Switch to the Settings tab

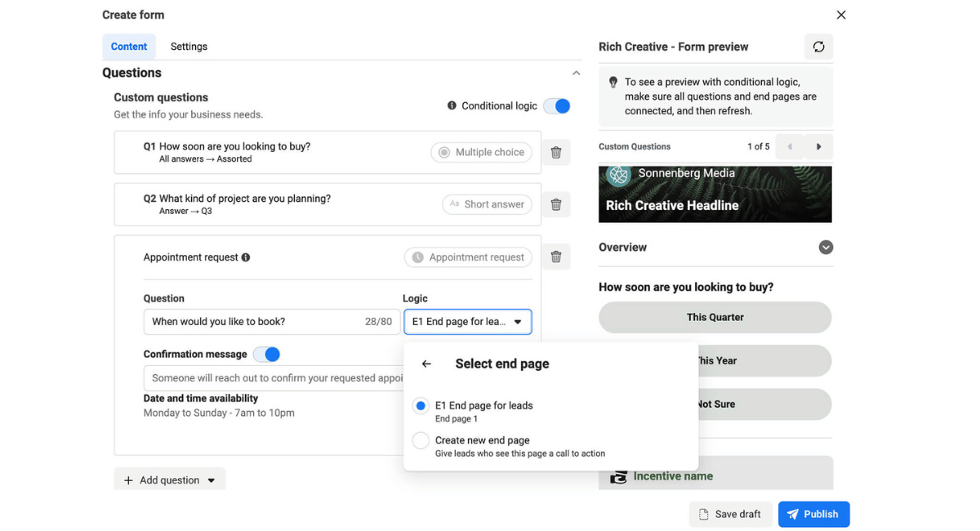(x=189, y=46)
